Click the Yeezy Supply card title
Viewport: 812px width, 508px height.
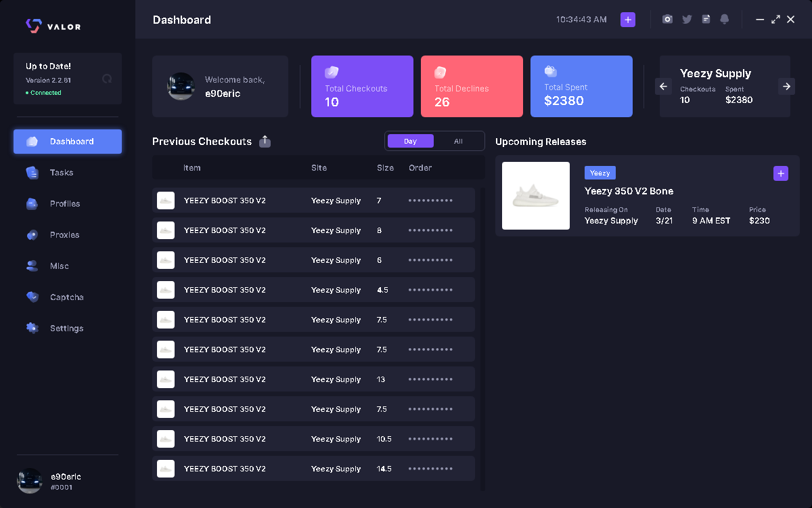click(x=716, y=73)
